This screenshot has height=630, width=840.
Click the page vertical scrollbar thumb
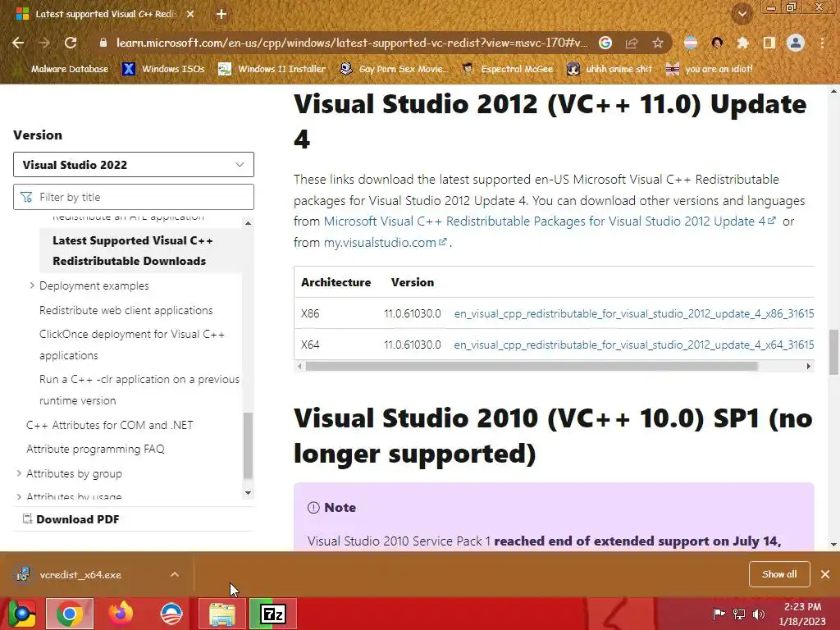click(833, 353)
